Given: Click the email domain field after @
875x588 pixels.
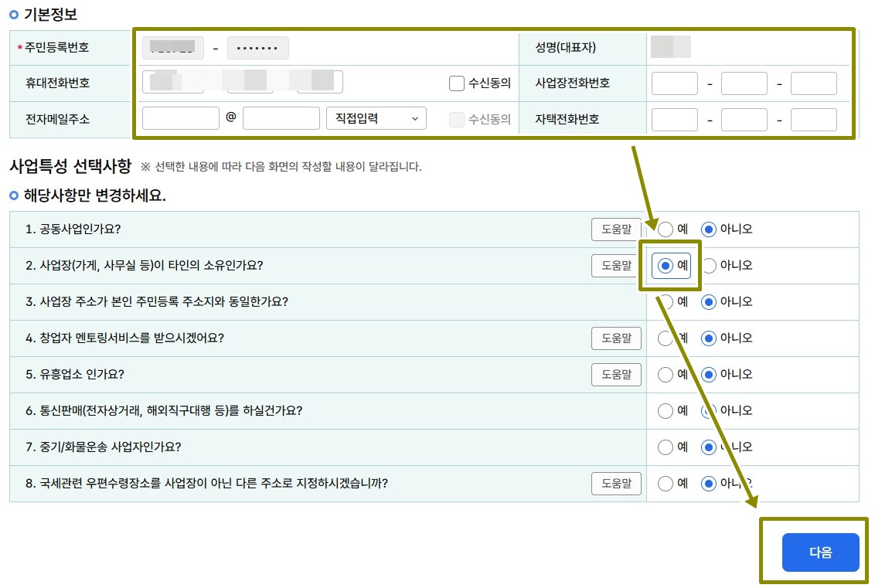Looking at the screenshot, I should 281,118.
